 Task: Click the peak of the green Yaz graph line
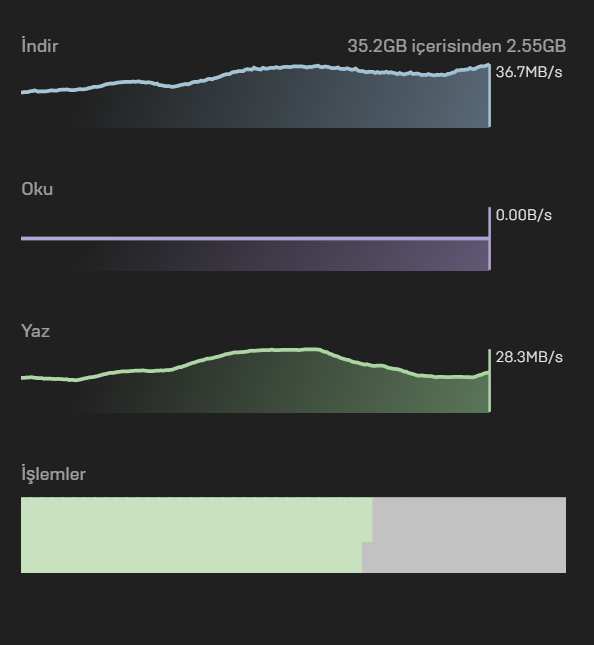[x=315, y=350]
